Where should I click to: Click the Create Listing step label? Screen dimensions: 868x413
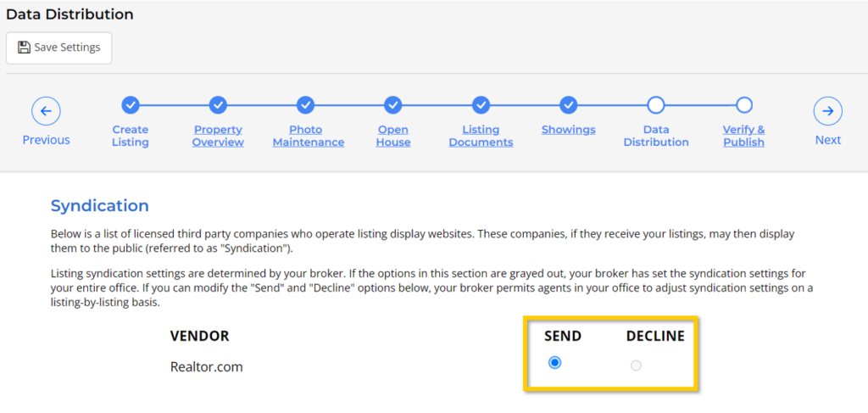click(x=130, y=136)
